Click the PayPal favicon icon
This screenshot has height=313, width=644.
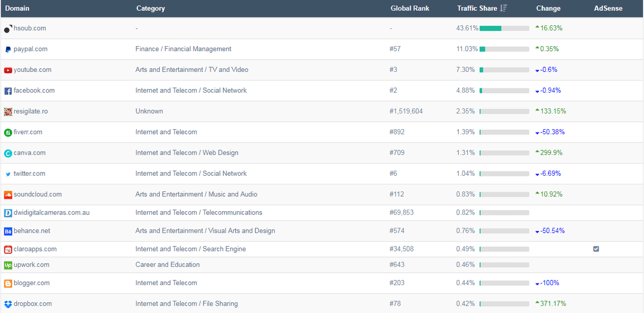(x=8, y=49)
